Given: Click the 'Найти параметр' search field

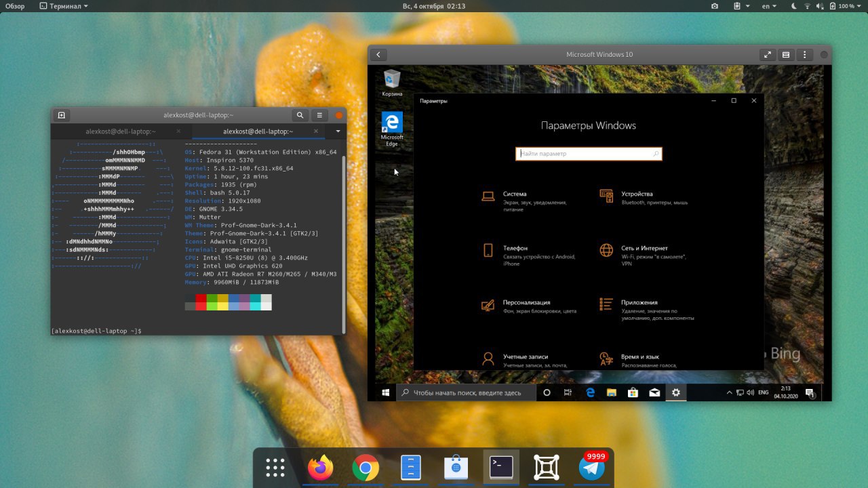Looking at the screenshot, I should 589,154.
